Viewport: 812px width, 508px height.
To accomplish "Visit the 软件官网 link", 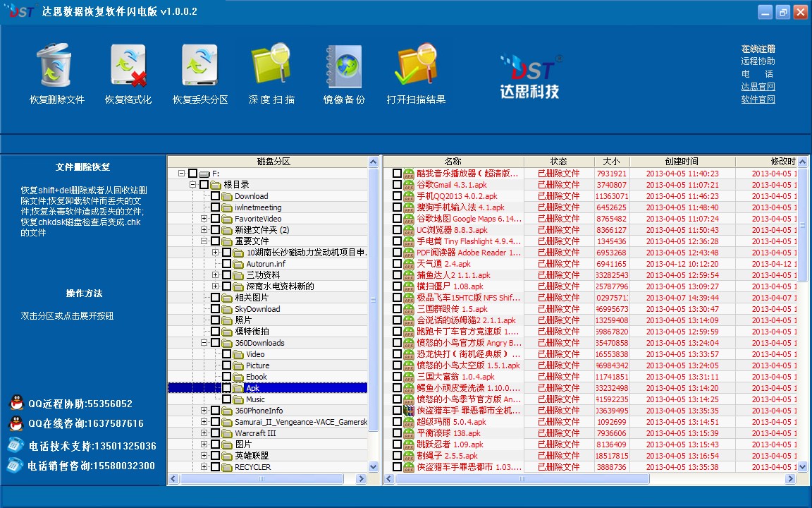I will [758, 99].
